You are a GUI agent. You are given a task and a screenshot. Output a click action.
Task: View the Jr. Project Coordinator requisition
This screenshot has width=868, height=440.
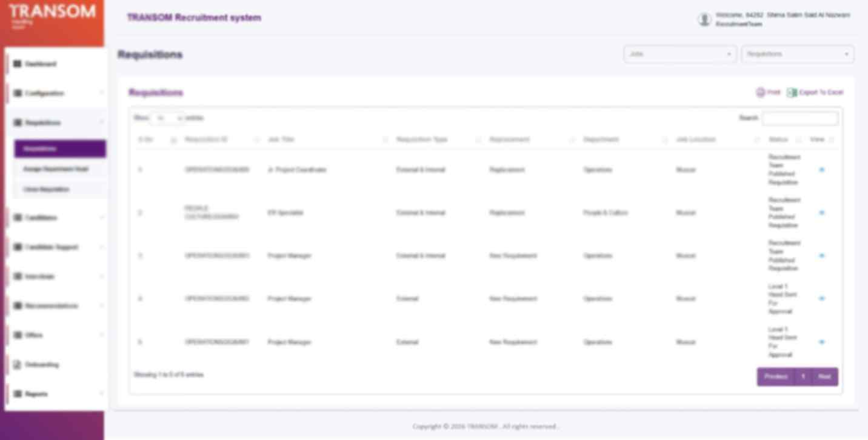(x=821, y=170)
